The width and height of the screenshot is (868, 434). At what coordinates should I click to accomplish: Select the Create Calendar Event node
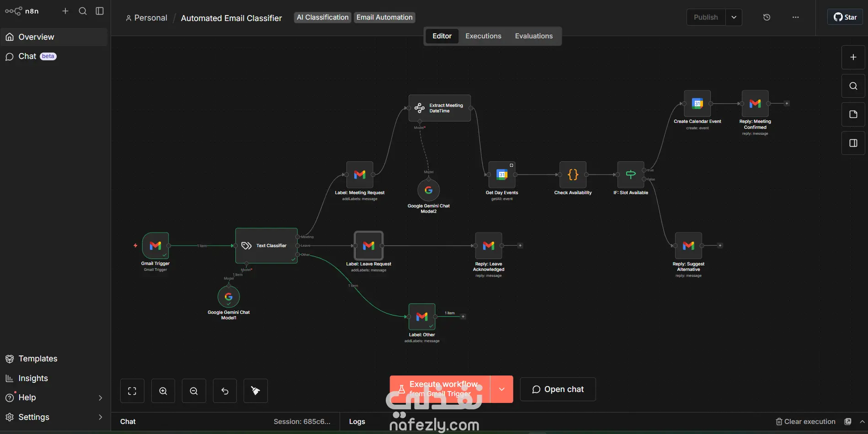click(x=698, y=104)
